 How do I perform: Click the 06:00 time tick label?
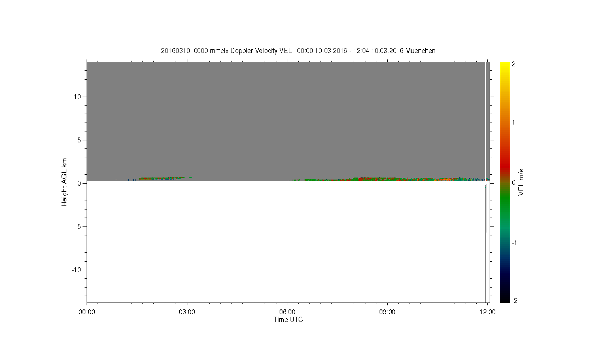(x=287, y=312)
